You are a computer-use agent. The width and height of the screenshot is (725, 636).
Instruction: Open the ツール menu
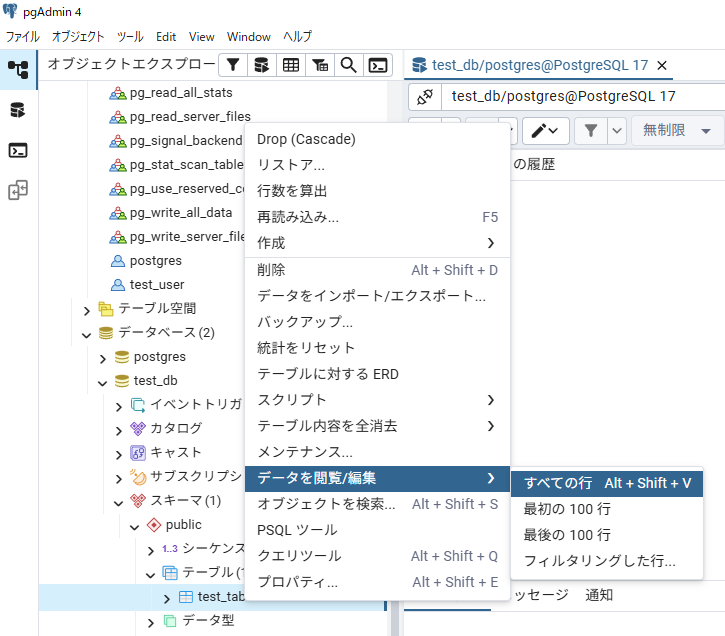click(x=130, y=37)
